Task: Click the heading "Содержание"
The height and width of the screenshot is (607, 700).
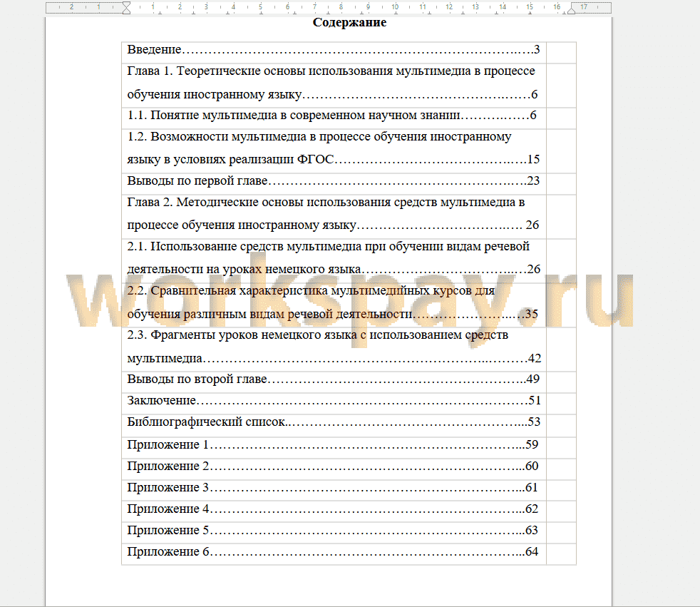Action: (x=349, y=22)
